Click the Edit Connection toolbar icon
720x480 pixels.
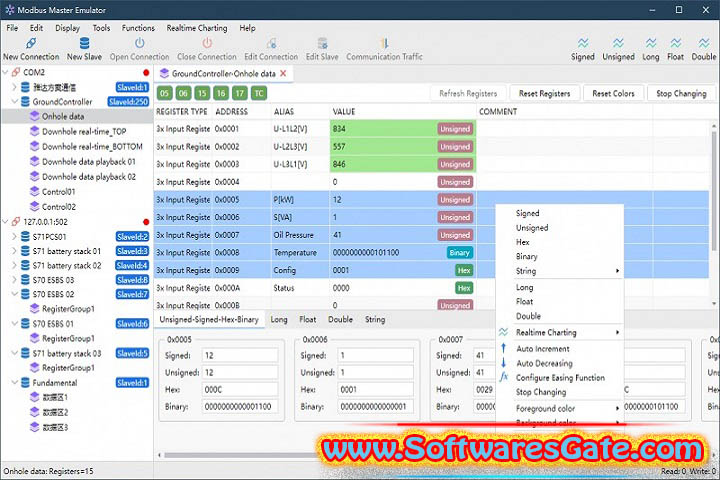[x=271, y=43]
